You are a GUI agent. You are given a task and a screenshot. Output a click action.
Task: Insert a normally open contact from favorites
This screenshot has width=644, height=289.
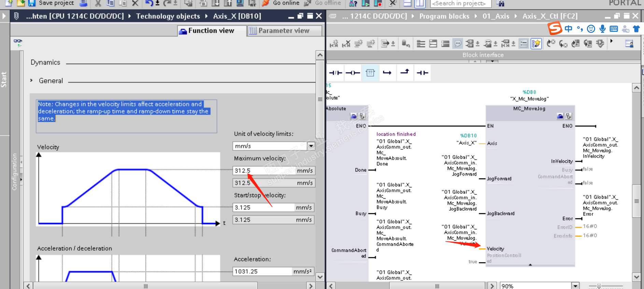(422, 73)
